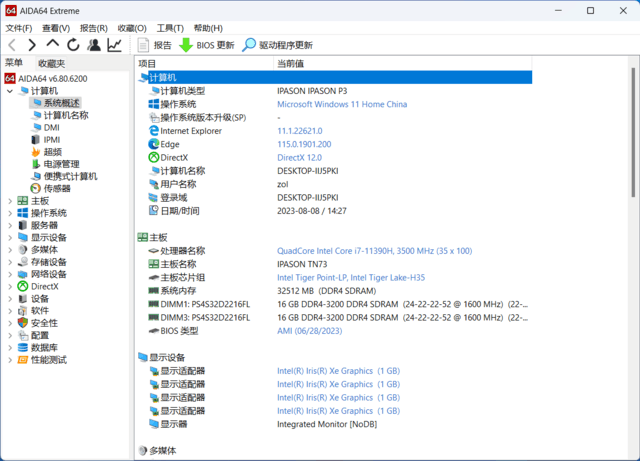This screenshot has width=640, height=461.
Task: Open the AMI (06/28/2023) BIOS link
Action: 309,331
